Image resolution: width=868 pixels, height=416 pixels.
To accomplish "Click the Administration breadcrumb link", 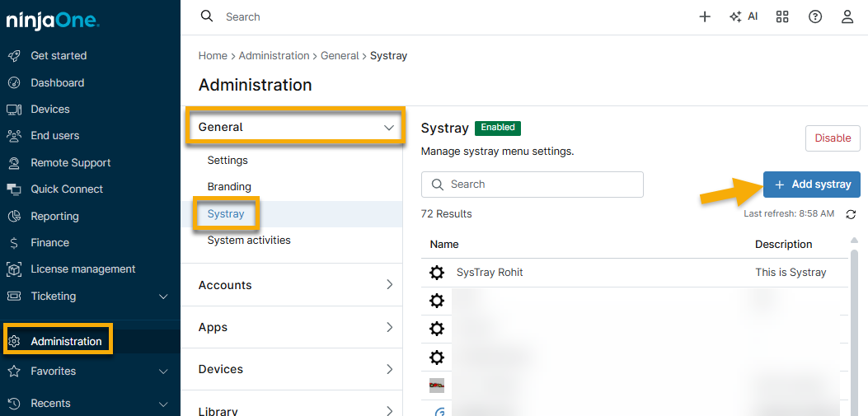I will (274, 56).
